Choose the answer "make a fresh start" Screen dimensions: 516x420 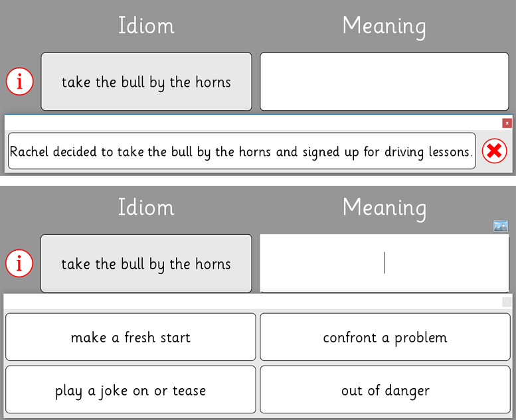(x=131, y=337)
